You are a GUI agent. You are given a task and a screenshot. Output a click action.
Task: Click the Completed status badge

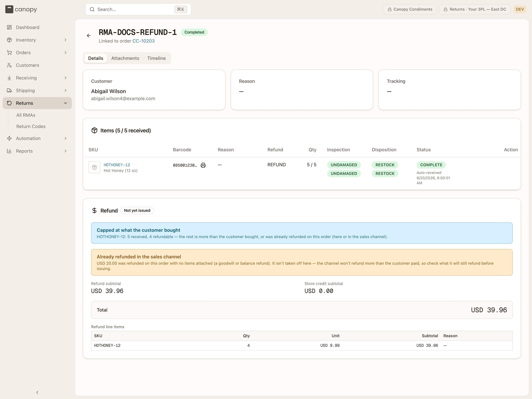194,32
